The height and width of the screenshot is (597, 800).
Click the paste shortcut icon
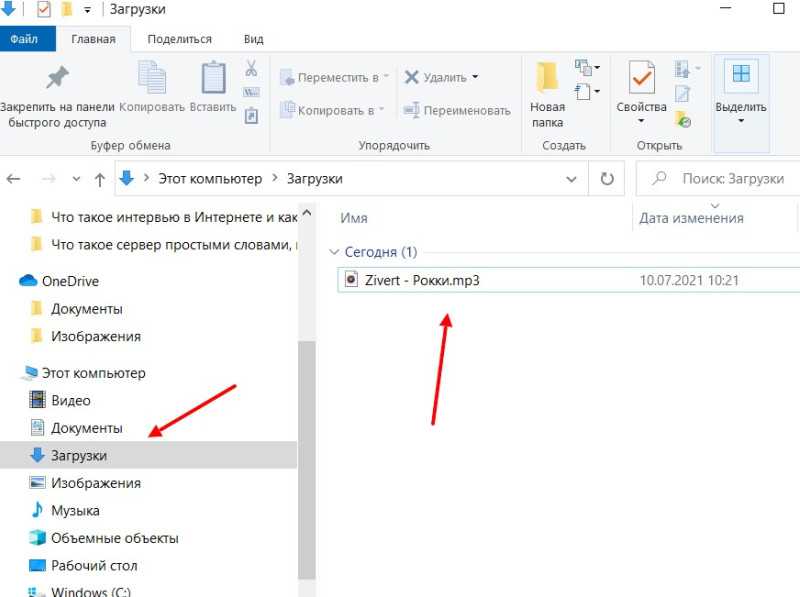coord(251,115)
